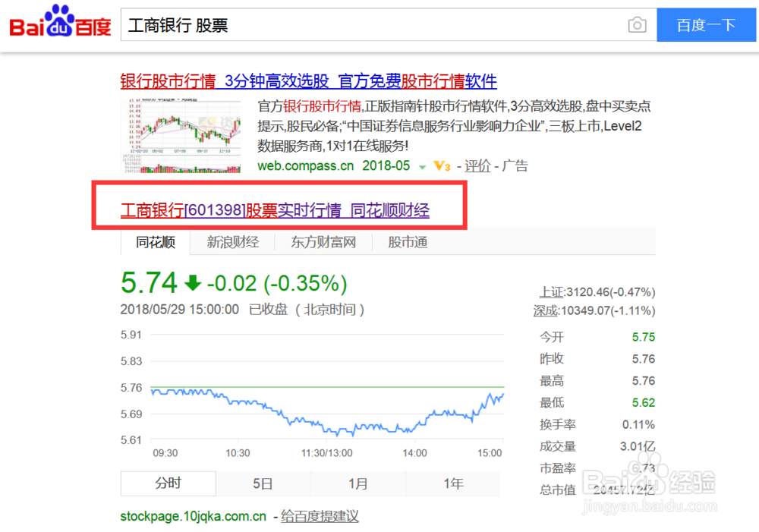Screen dimensions: 759x532
Task: Click the 今开 value 5.75
Action: (644, 338)
